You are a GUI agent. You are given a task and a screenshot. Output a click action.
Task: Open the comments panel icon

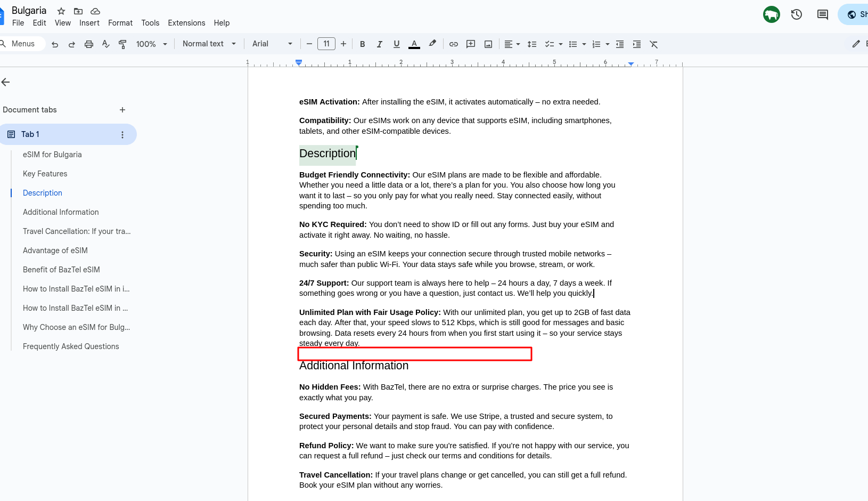pos(823,14)
